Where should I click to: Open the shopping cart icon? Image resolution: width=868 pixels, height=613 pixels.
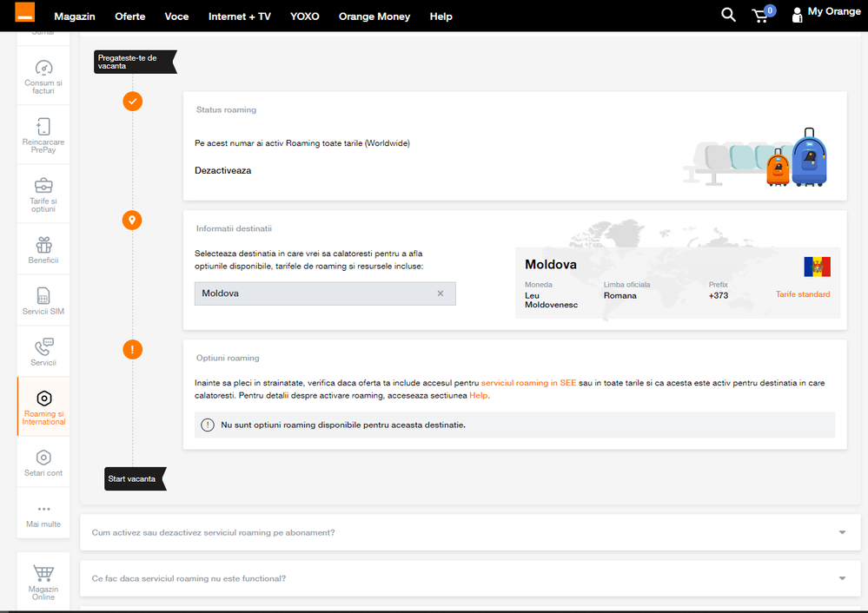[762, 15]
